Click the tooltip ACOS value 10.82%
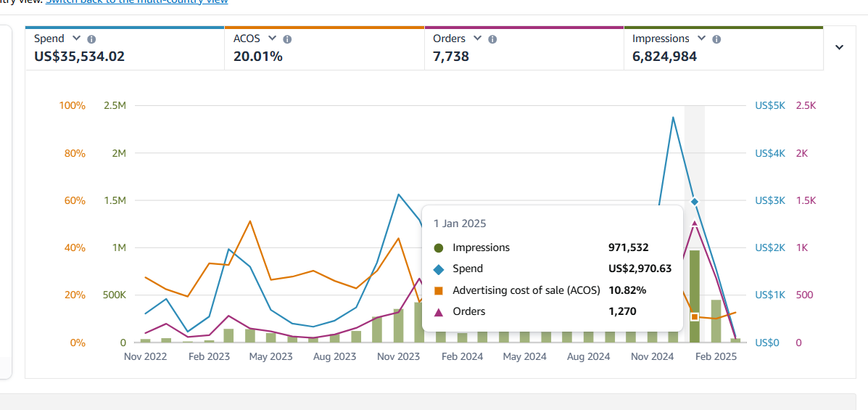 627,290
